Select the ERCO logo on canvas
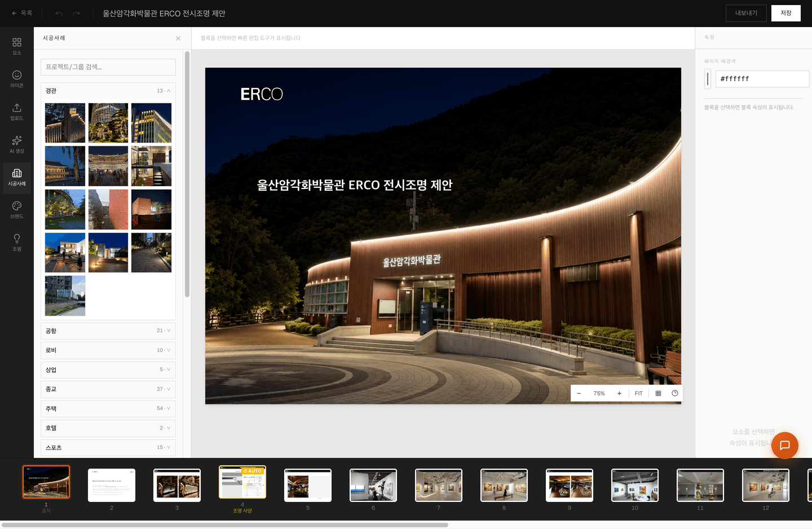This screenshot has width=812, height=529. [x=262, y=94]
